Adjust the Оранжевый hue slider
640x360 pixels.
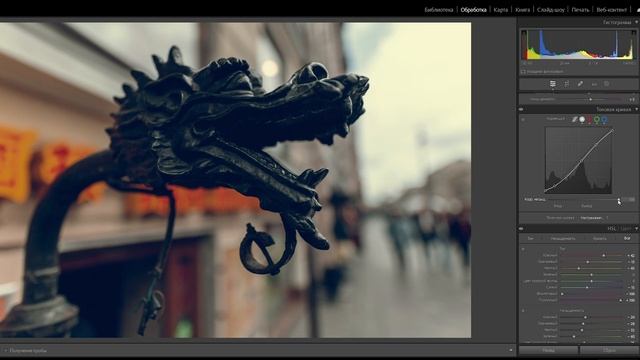click(592, 262)
